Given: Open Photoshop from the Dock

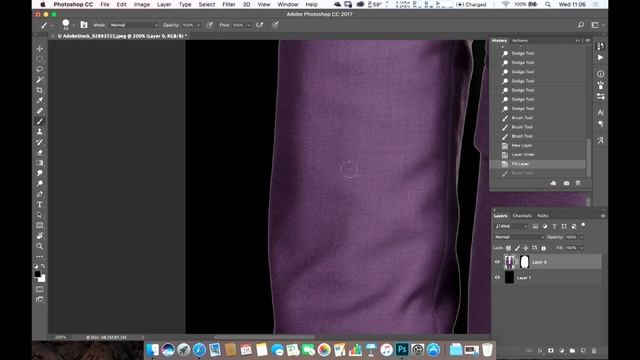Looking at the screenshot, I should click(x=402, y=349).
